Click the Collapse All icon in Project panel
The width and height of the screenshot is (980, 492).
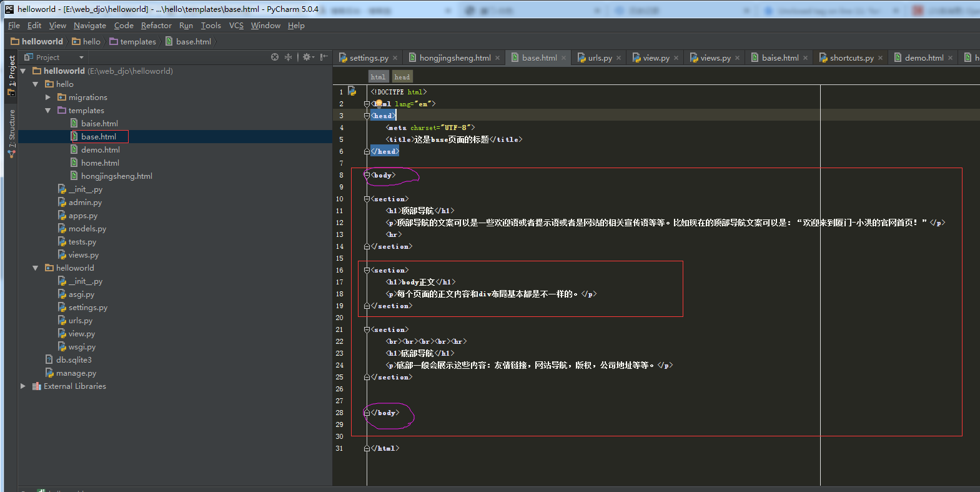(288, 57)
